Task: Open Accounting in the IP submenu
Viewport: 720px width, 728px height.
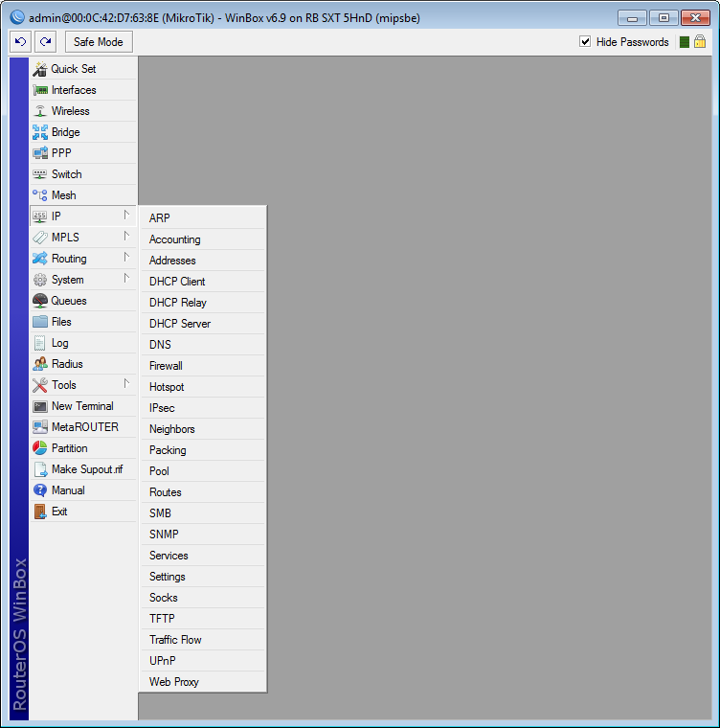Action: [203, 239]
